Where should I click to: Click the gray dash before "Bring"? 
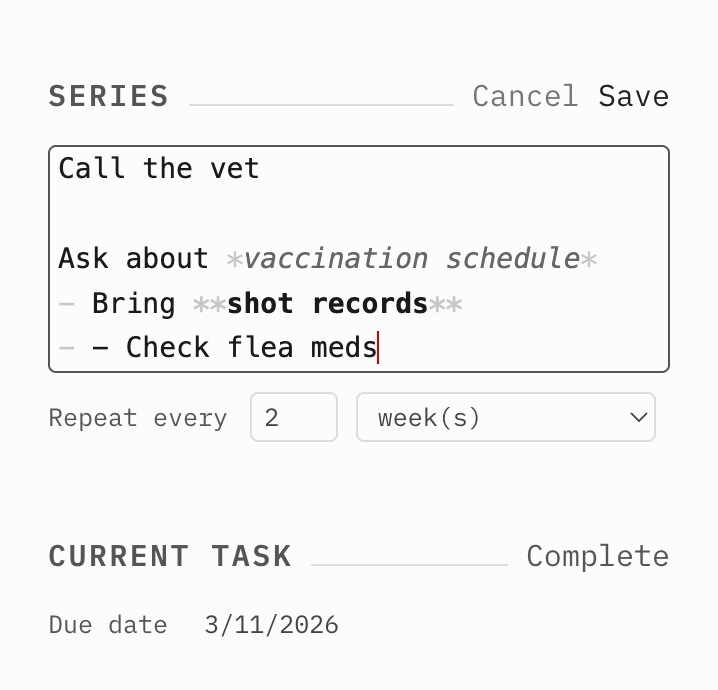[66, 303]
